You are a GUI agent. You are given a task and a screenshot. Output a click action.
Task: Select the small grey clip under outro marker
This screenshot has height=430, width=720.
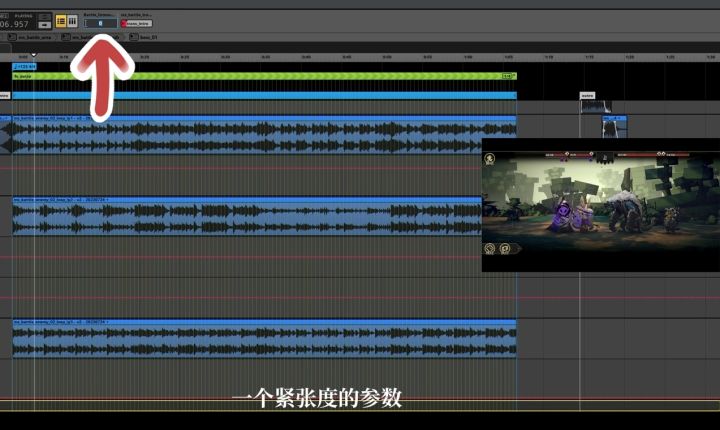click(x=596, y=107)
